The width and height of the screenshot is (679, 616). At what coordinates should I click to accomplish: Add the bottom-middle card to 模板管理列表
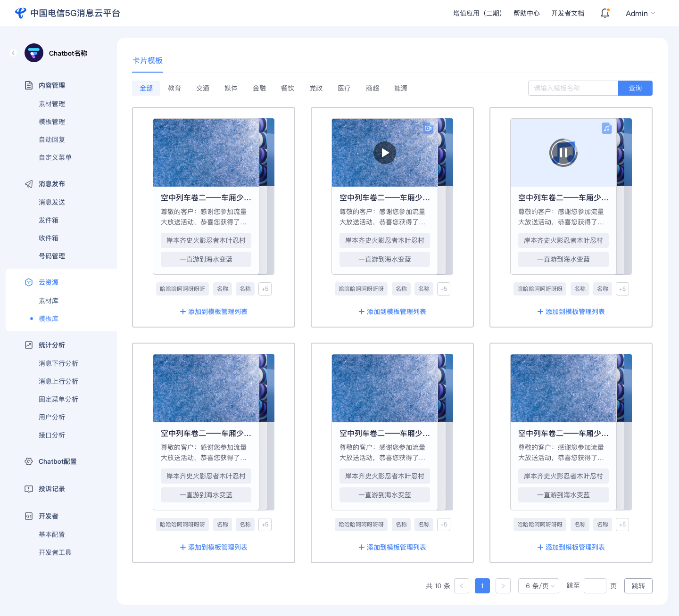(392, 547)
